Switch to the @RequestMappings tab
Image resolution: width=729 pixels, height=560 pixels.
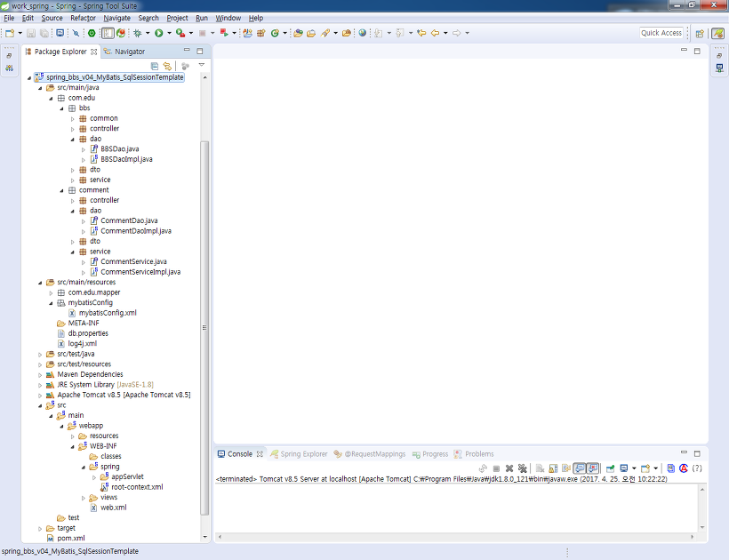(370, 454)
